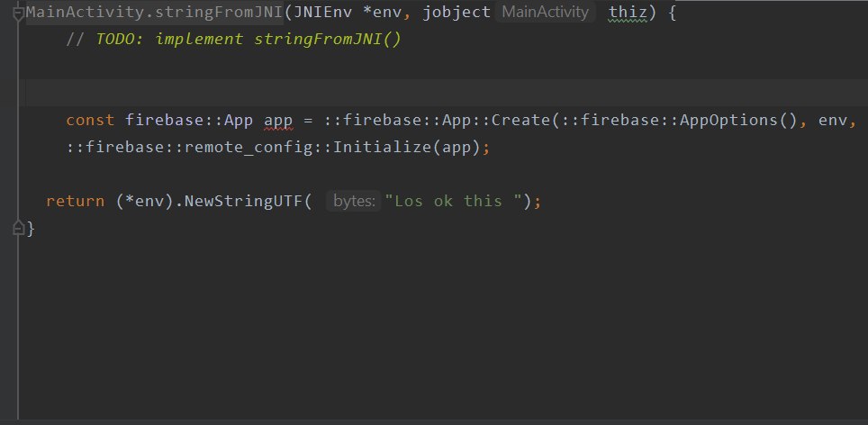Click the ::firebase::AppOptions() argument
Viewport: 868px width, 425px height.
point(679,120)
